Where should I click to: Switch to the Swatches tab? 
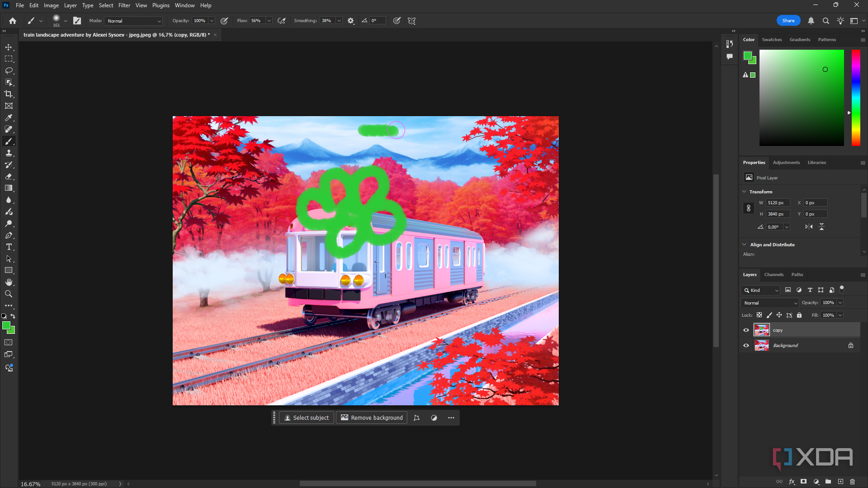[772, 40]
